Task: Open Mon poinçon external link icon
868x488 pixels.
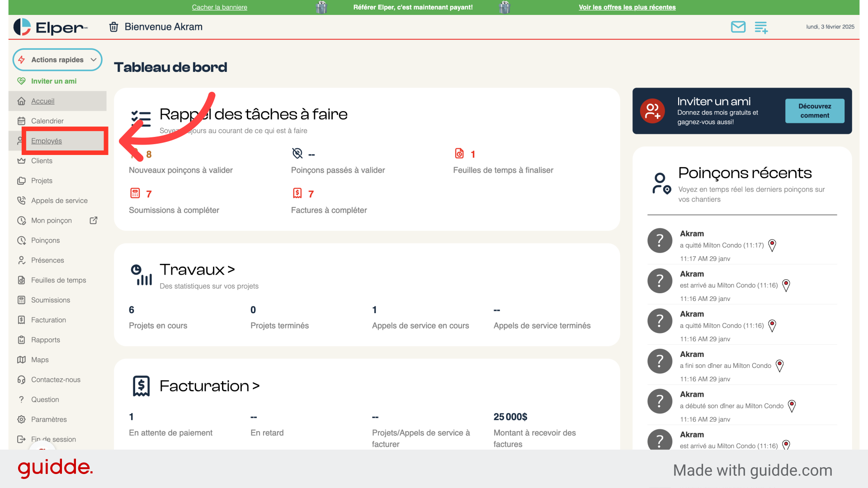Action: click(x=94, y=221)
